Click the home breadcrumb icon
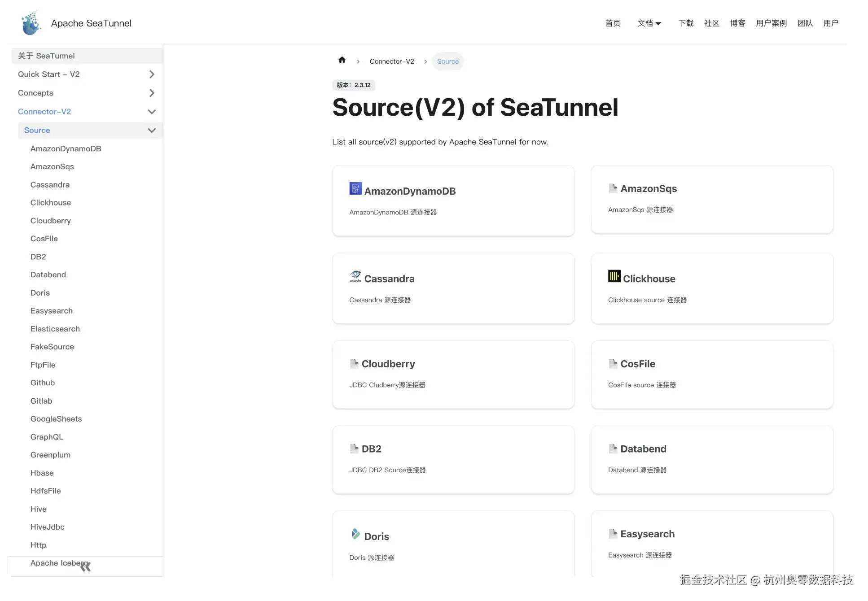Viewport: 868px width, 601px height. point(342,60)
